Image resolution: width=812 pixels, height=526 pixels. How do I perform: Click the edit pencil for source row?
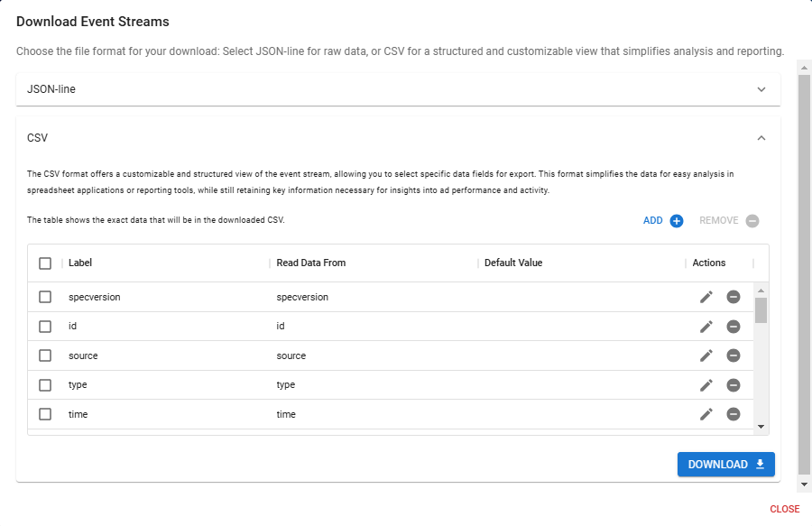(706, 355)
